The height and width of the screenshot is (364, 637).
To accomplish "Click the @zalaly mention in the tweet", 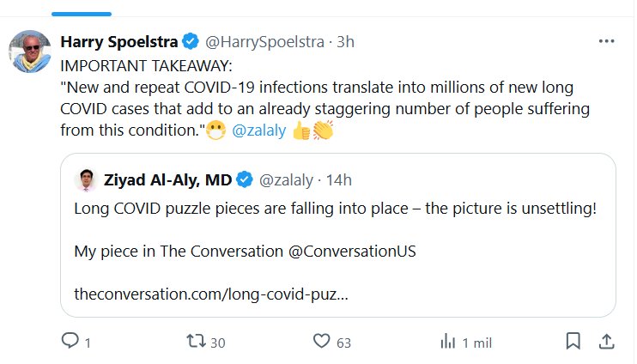I will (x=254, y=131).
